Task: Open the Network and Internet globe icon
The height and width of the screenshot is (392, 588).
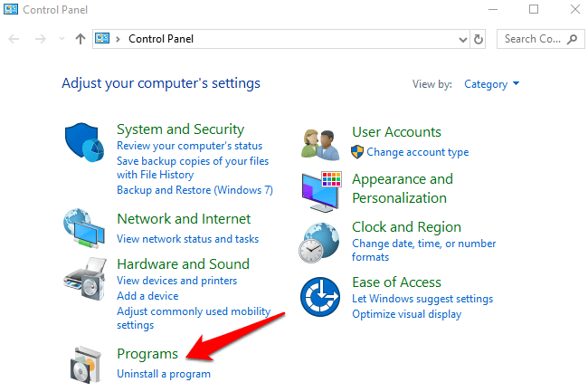Action: click(84, 228)
